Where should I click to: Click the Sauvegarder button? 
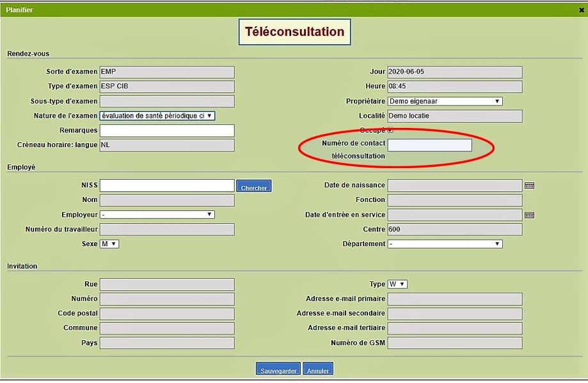point(278,369)
